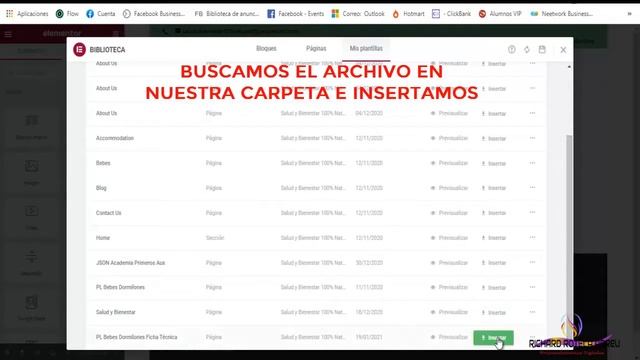Screen dimensions: 640x360
Task: Open the Alumnos VIP bookmark
Action: (x=500, y=14)
